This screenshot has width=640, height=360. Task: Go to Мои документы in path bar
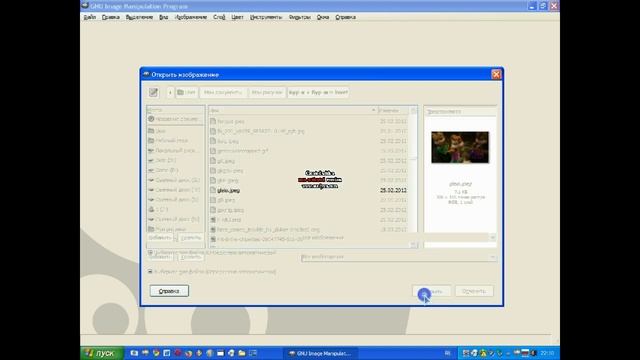223,93
